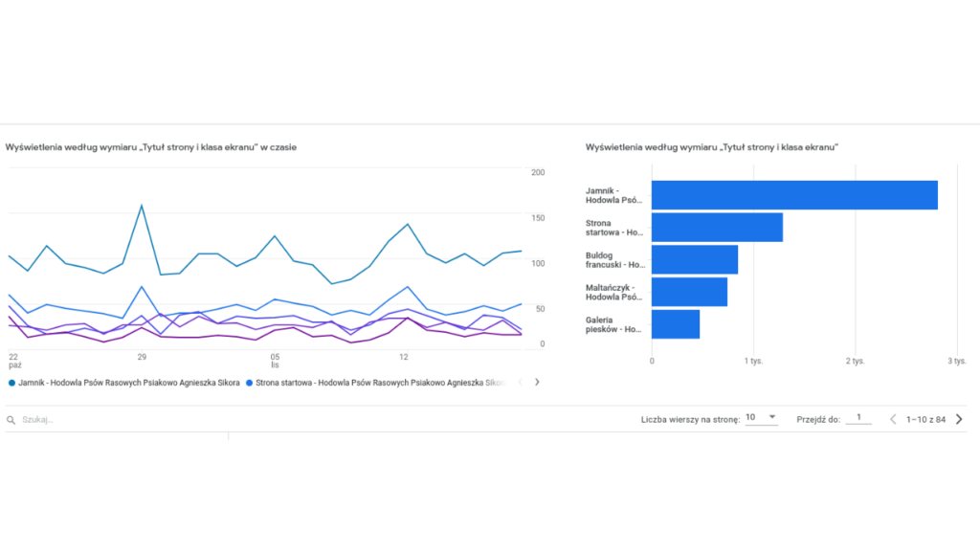Click the line chart peak near 29

click(x=142, y=206)
